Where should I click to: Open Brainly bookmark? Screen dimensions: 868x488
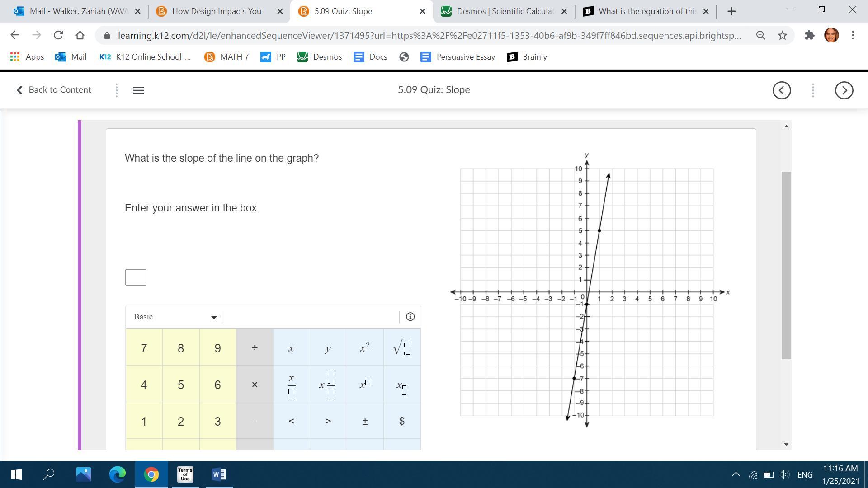527,57
